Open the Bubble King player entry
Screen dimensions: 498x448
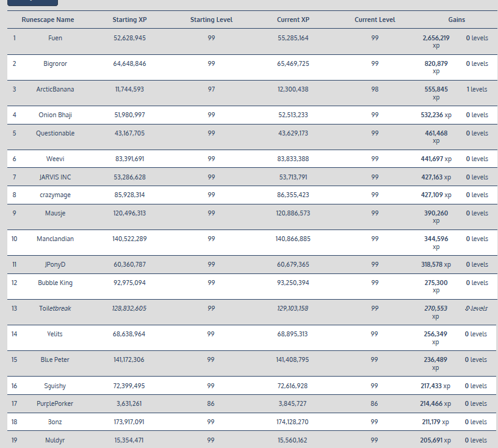[x=55, y=283]
